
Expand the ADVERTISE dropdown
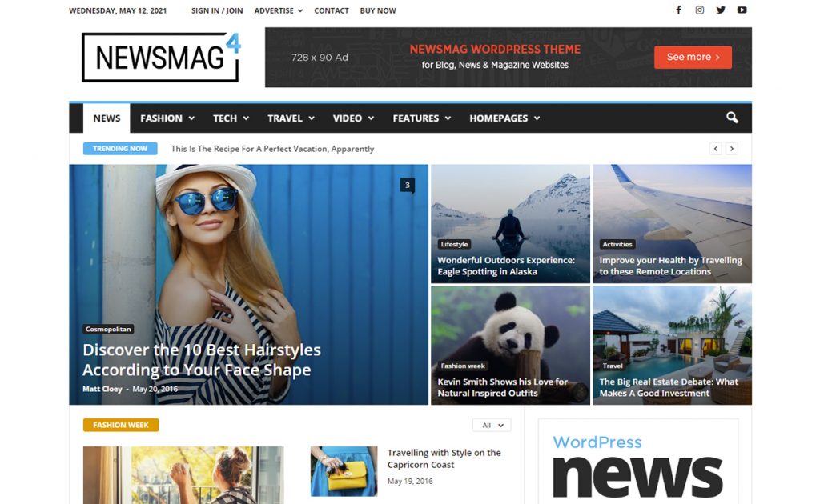(x=278, y=10)
